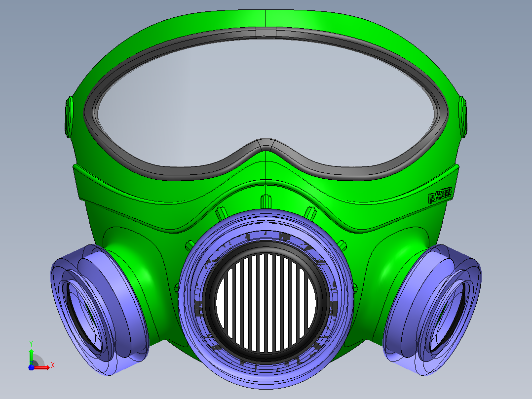Select the embossed logo on the mask strap
The height and width of the screenshot is (399, 532).
[x=440, y=195]
